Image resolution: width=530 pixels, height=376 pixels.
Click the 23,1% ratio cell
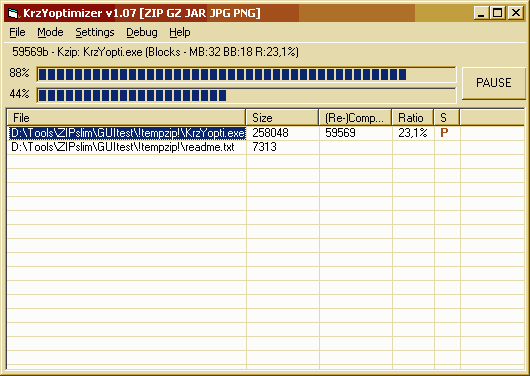[413, 133]
